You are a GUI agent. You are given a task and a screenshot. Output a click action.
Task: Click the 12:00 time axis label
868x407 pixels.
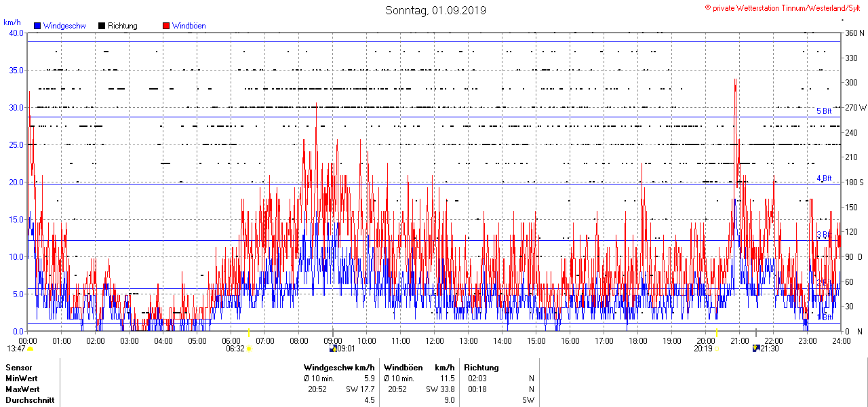tap(435, 341)
